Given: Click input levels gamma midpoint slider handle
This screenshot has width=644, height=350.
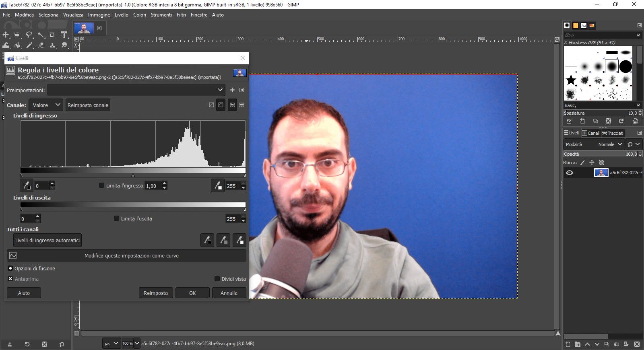Looking at the screenshot, I should [x=133, y=175].
